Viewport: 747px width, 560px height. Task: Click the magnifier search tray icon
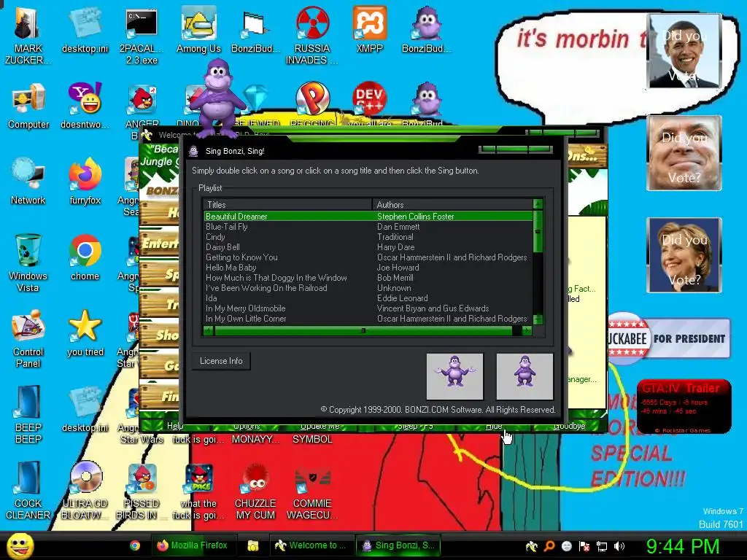pos(549,545)
